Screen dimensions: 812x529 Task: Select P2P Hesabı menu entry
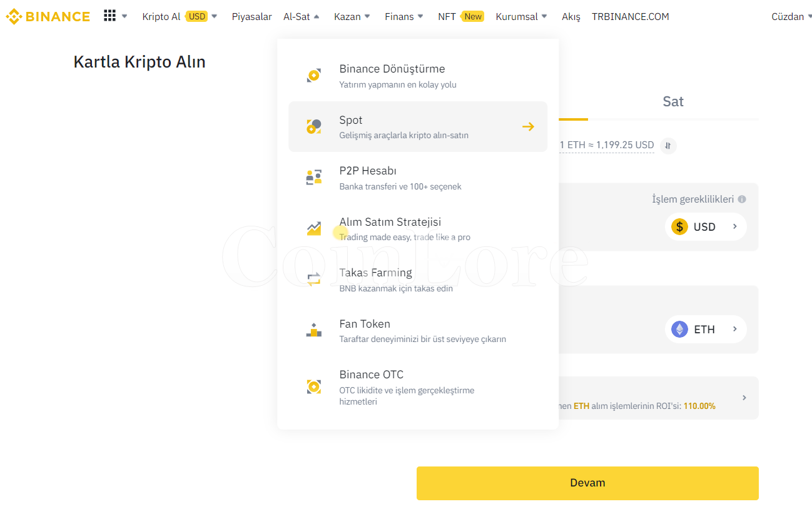418,178
